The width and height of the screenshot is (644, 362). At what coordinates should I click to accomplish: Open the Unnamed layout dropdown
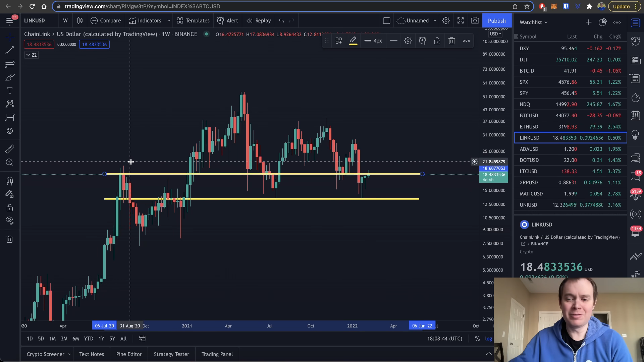[x=417, y=20]
